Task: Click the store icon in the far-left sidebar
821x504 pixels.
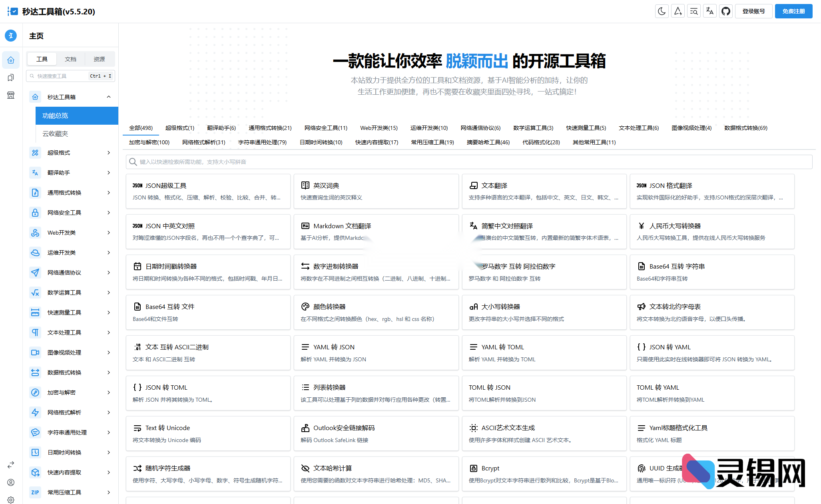Action: coord(11,95)
